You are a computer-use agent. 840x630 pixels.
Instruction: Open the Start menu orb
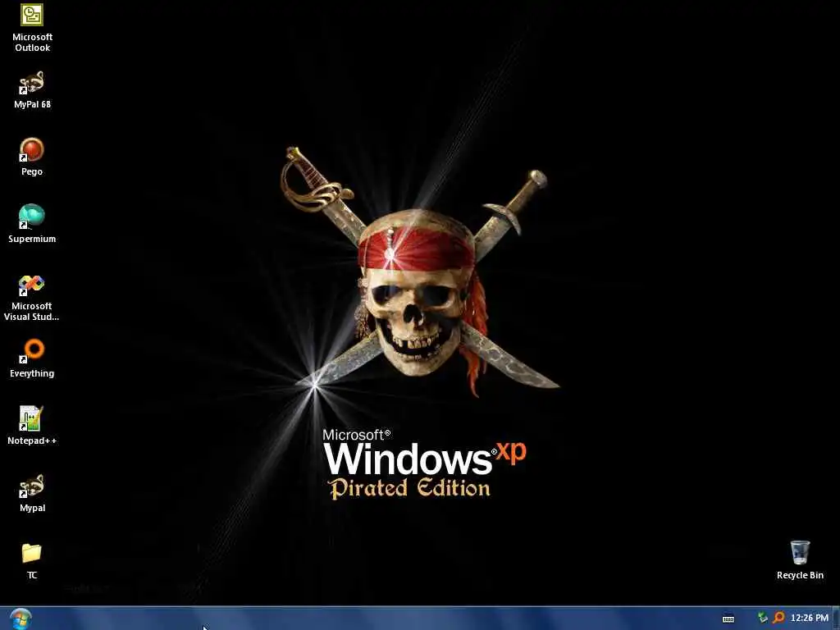[x=21, y=619]
